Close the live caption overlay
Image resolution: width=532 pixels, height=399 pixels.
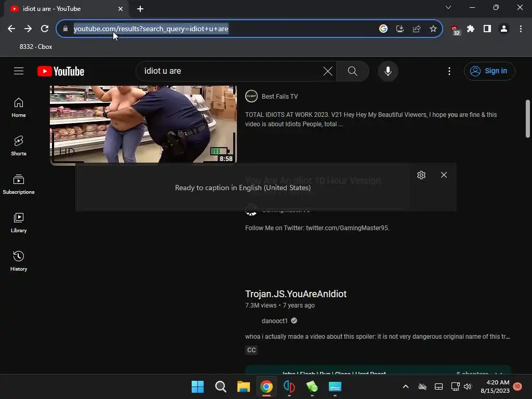(x=444, y=175)
